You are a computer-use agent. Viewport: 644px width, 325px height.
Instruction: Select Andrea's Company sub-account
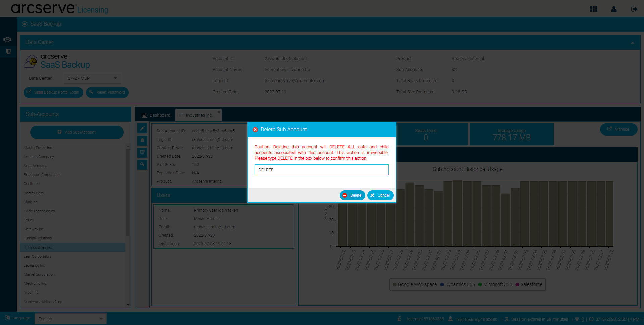click(x=73, y=157)
